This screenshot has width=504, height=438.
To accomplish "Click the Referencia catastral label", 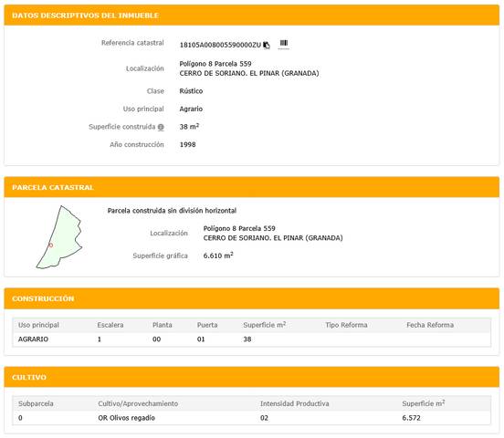I will [x=132, y=43].
